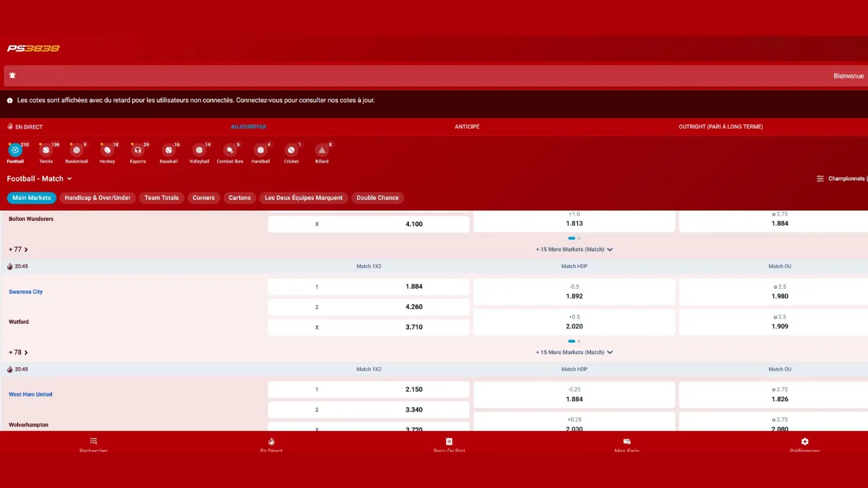Select the Double Chance filter chip
Image resolution: width=868 pixels, height=488 pixels.
tap(378, 198)
